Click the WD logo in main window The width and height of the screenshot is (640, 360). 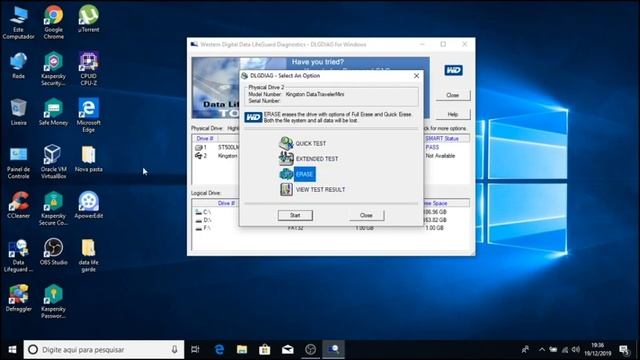pyautogui.click(x=453, y=70)
